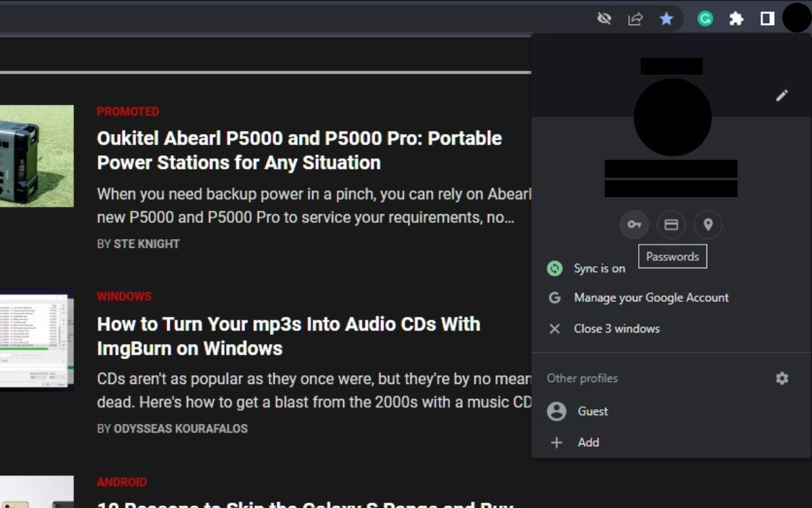Click the pencil edit profile icon
812x508 pixels.
point(782,96)
